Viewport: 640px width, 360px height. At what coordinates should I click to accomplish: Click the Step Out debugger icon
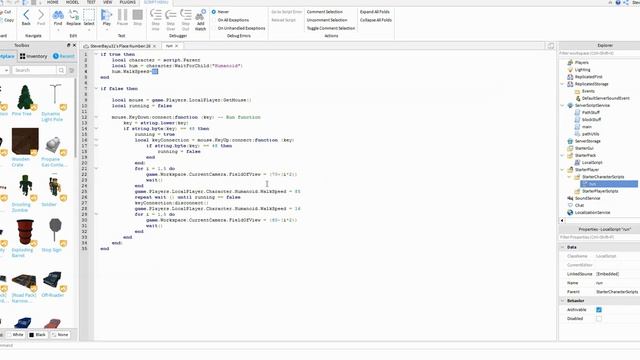click(186, 20)
